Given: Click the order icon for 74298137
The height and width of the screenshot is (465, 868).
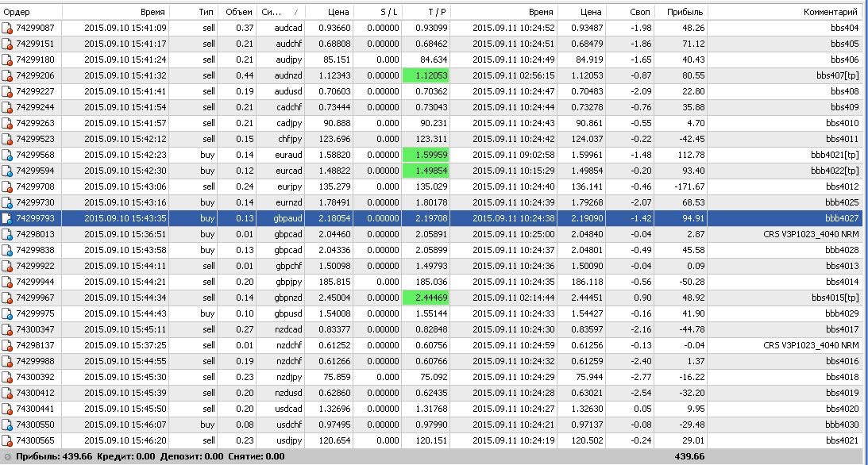Looking at the screenshot, I should [7, 345].
